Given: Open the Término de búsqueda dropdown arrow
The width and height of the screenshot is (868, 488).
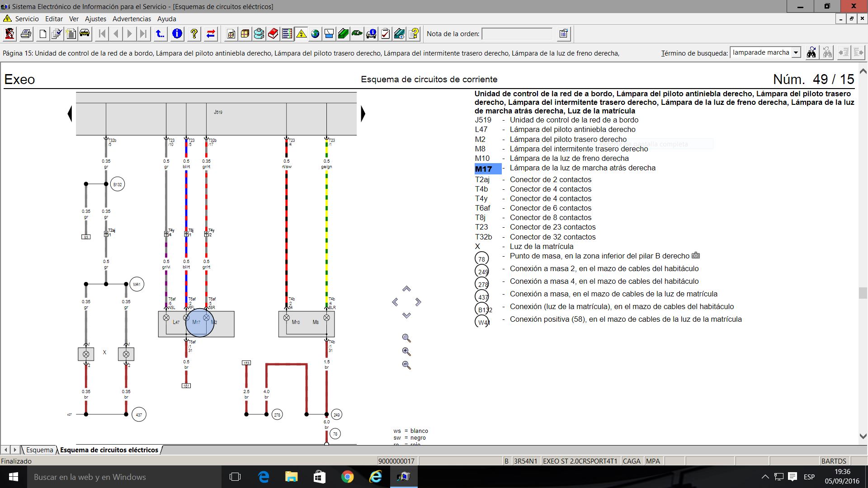Looking at the screenshot, I should 796,53.
